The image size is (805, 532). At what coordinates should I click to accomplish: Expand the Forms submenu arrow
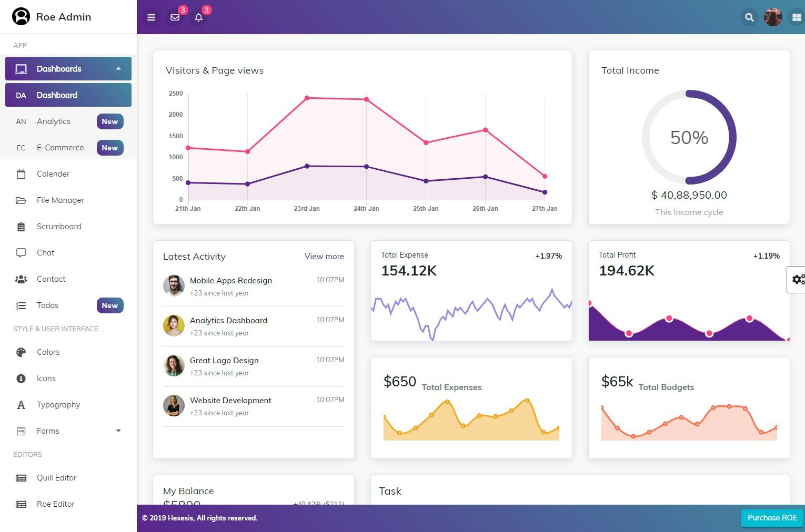118,431
